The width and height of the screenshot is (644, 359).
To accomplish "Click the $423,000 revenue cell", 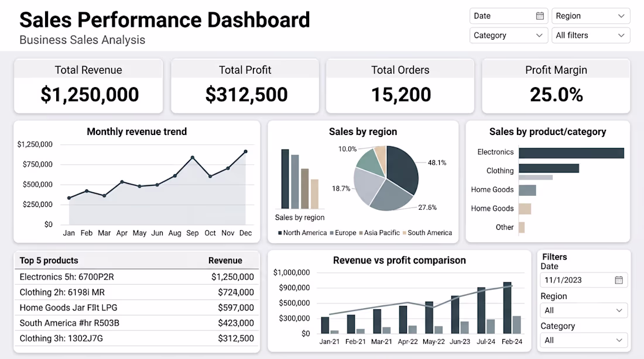I will point(236,323).
